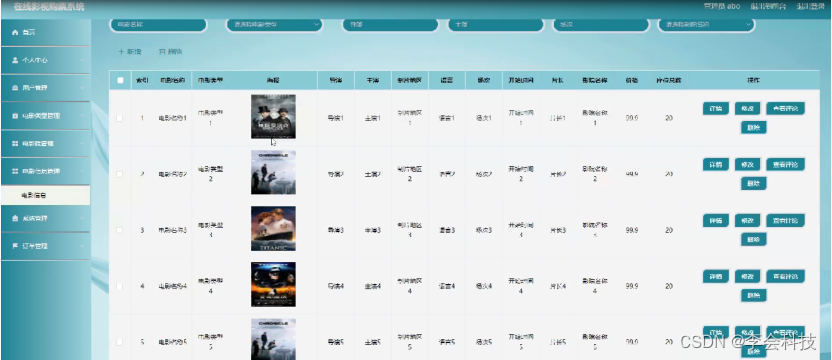The image size is (832, 360).
Task: Click 详情 for 电影名称3
Action: pyautogui.click(x=716, y=220)
